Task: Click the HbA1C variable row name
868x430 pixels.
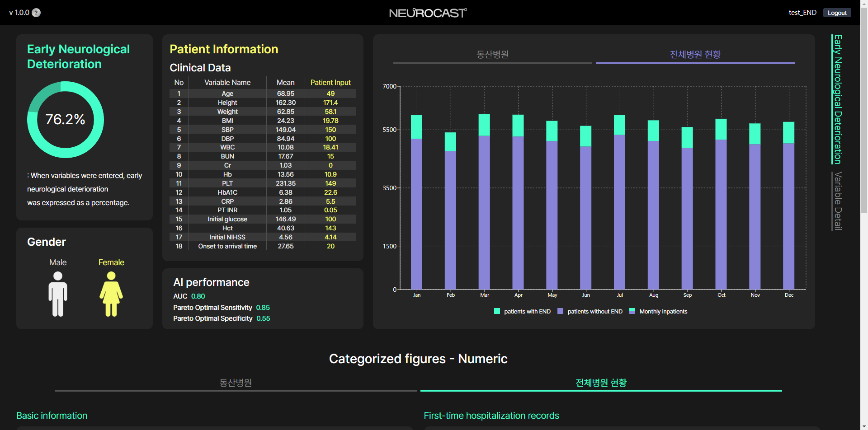Action: click(x=227, y=192)
